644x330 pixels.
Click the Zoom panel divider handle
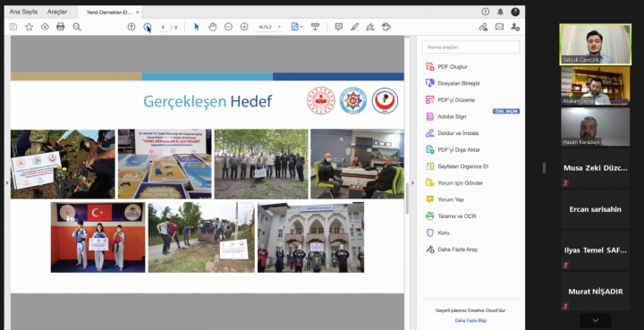tap(544, 168)
